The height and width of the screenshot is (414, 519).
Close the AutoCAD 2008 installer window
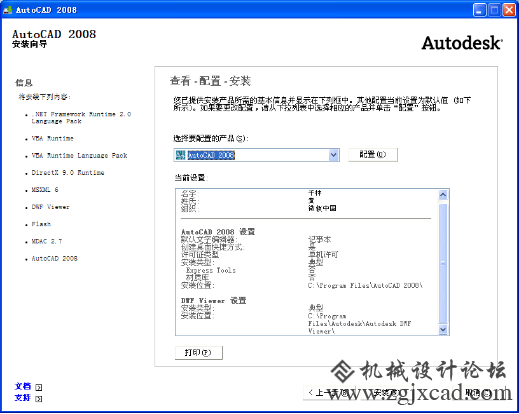point(509,10)
